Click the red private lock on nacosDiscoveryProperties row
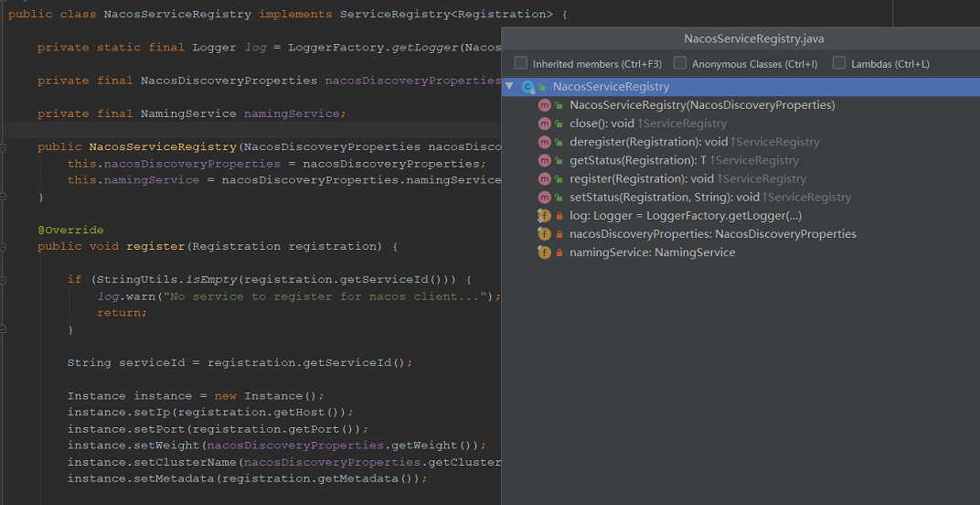Image resolution: width=980 pixels, height=505 pixels. pyautogui.click(x=559, y=234)
